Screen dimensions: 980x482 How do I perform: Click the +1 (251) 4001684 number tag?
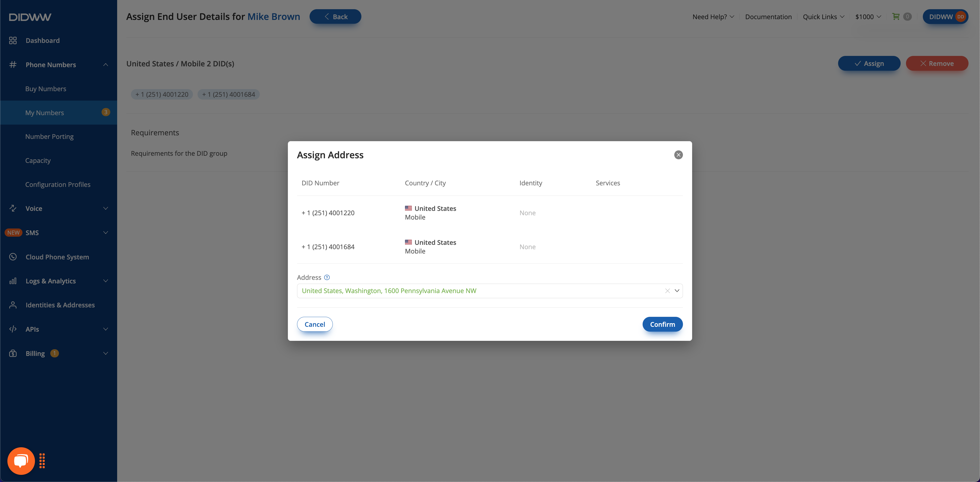228,94
